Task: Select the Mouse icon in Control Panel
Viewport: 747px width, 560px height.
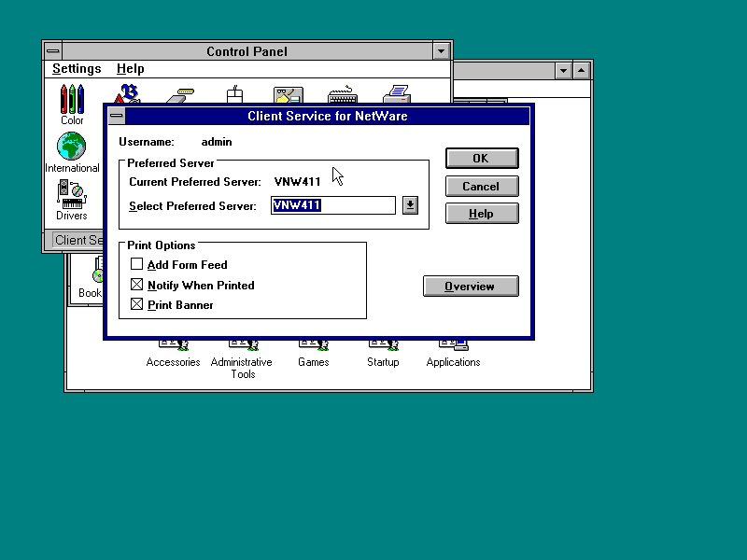Action: click(x=234, y=94)
